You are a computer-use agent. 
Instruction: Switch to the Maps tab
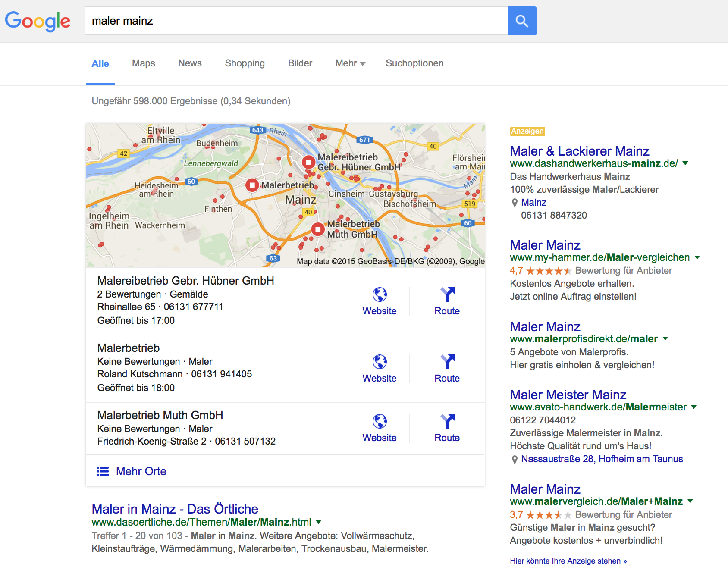click(144, 63)
